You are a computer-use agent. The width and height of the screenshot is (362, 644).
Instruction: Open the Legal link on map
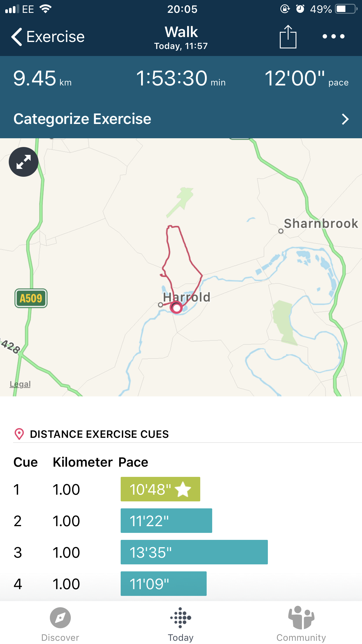20,384
